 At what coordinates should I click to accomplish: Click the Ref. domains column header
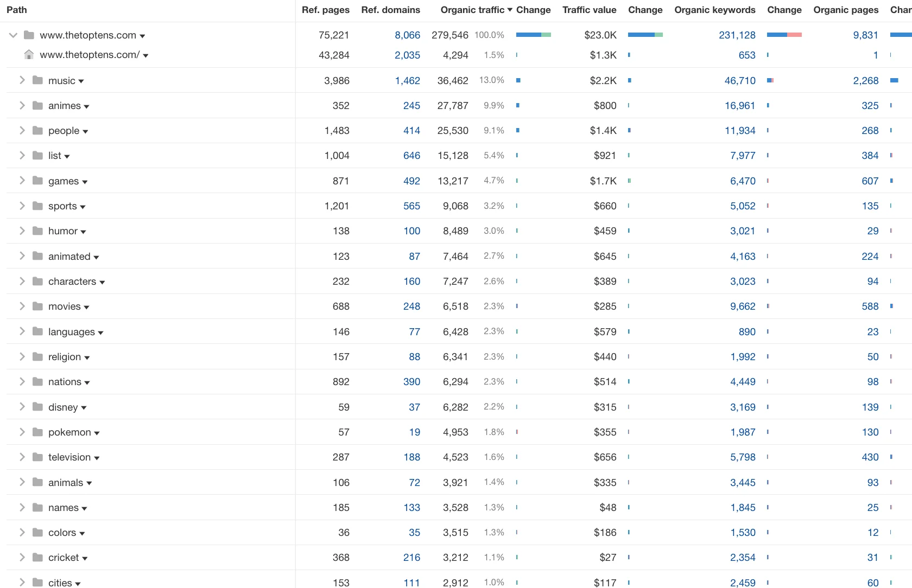pos(390,10)
